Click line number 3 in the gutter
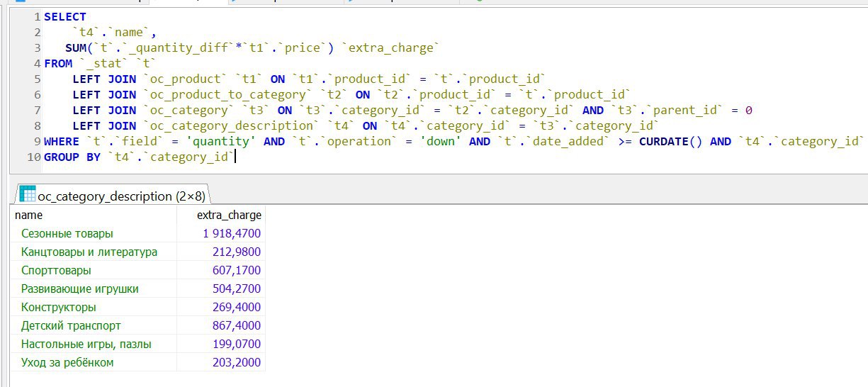The image size is (868, 387). pos(37,47)
